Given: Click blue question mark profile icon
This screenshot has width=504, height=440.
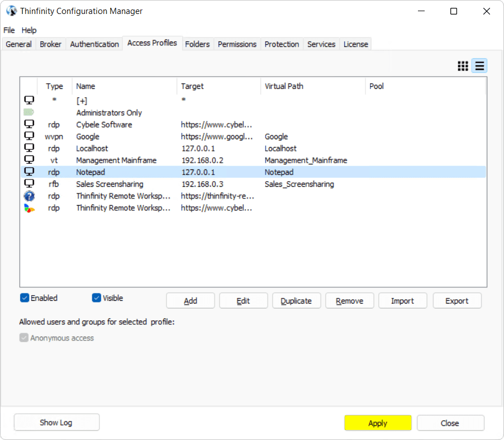Looking at the screenshot, I should pyautogui.click(x=29, y=196).
